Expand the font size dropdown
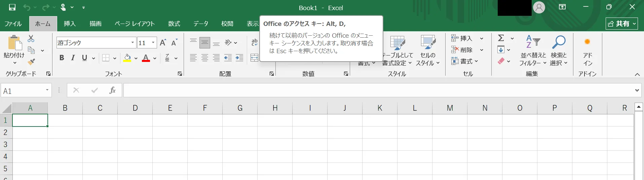Viewport: 644px width, 180px height. (153, 43)
